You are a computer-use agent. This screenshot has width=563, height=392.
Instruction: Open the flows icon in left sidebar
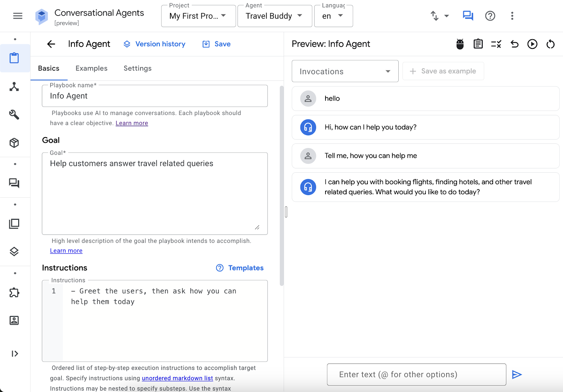tap(14, 86)
